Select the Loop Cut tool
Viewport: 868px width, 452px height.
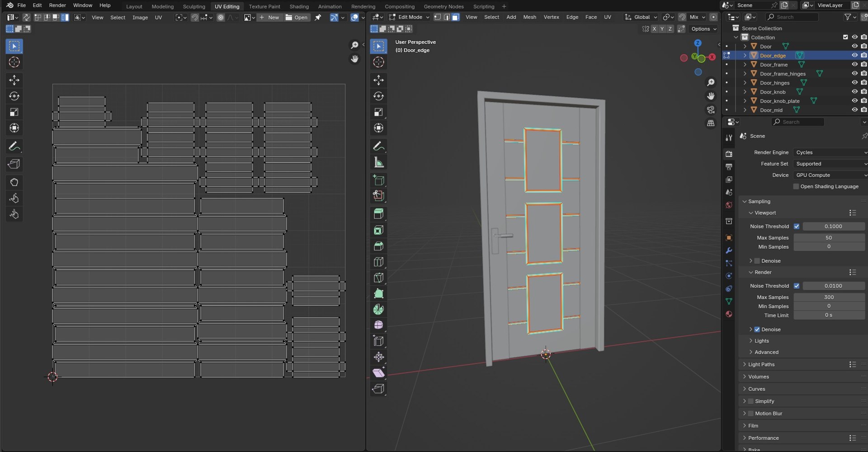(x=378, y=262)
